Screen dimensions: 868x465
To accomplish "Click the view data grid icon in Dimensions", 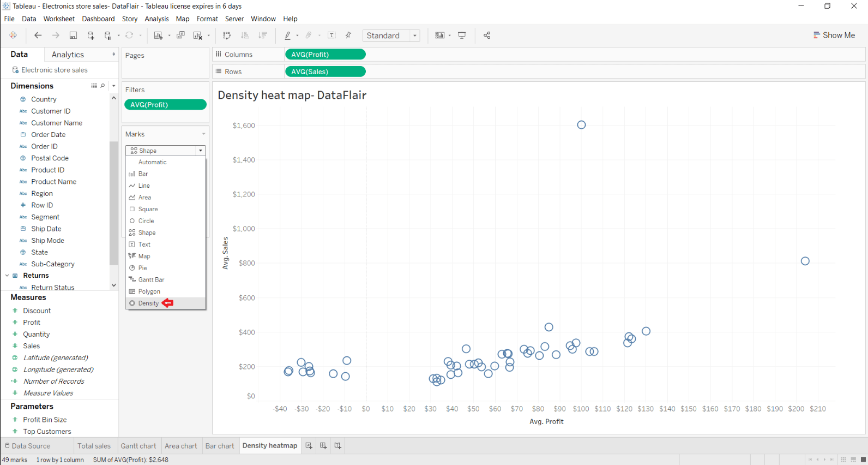I will coord(94,86).
